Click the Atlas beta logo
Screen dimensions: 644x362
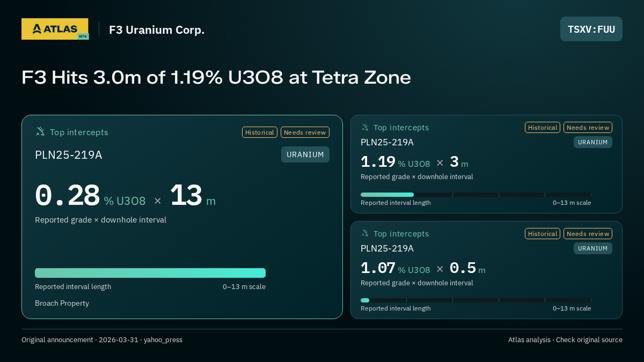coord(55,29)
